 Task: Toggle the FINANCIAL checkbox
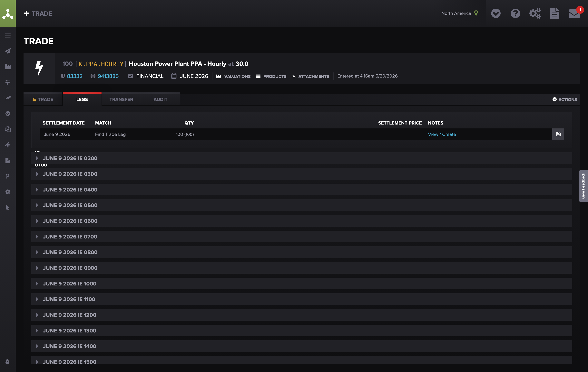point(130,76)
